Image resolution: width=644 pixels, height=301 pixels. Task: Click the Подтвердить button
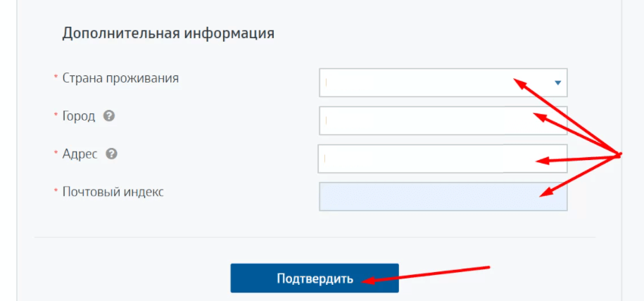pos(315,278)
